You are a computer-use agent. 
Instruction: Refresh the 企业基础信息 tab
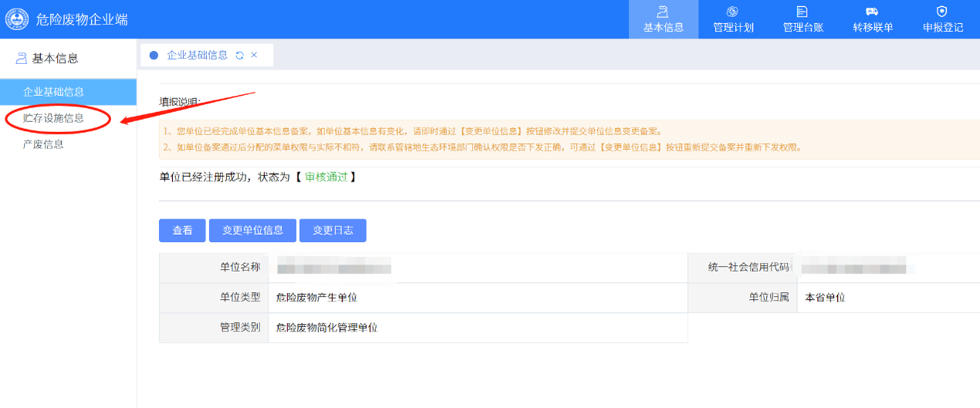click(239, 56)
